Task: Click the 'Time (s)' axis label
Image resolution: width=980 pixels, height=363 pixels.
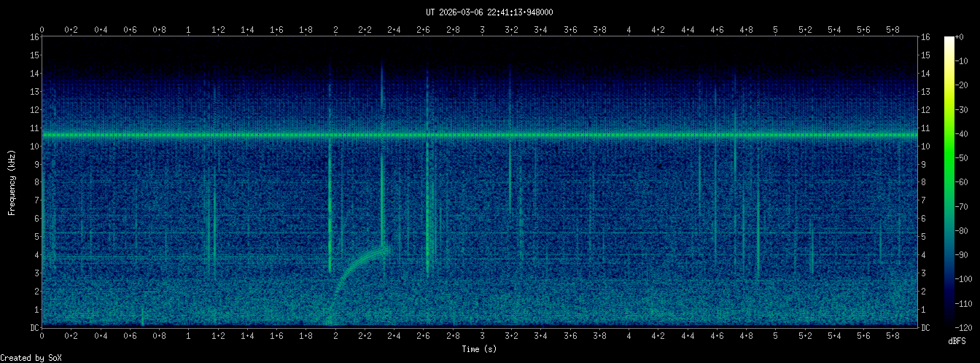Action: coord(479,349)
